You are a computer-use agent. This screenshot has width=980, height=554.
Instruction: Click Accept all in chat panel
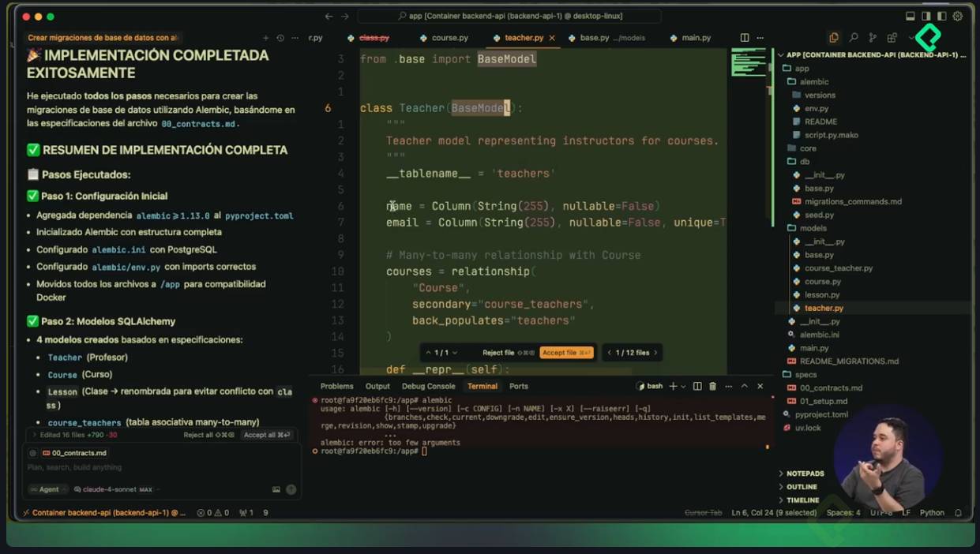coord(267,435)
